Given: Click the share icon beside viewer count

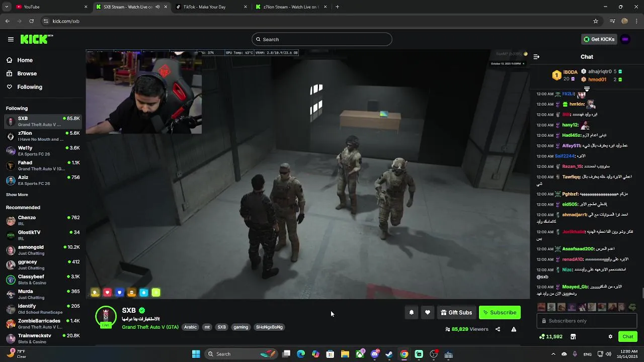Looking at the screenshot, I should click(x=498, y=329).
